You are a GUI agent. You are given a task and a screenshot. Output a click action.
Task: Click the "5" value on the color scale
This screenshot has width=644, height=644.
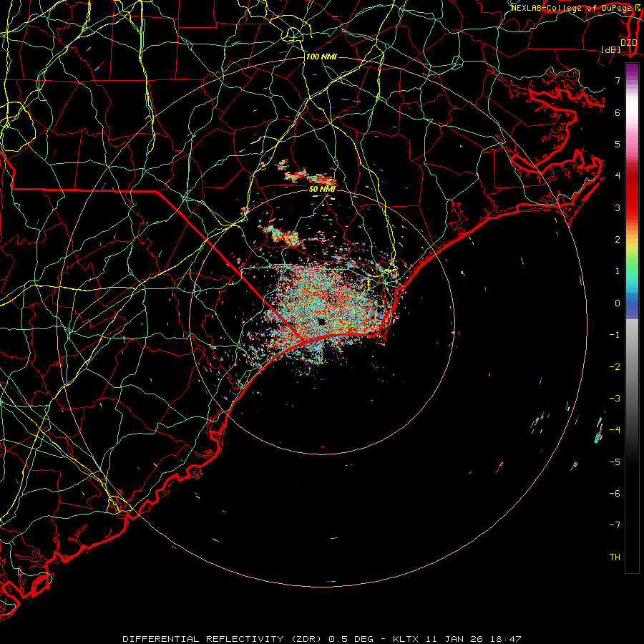(x=618, y=144)
